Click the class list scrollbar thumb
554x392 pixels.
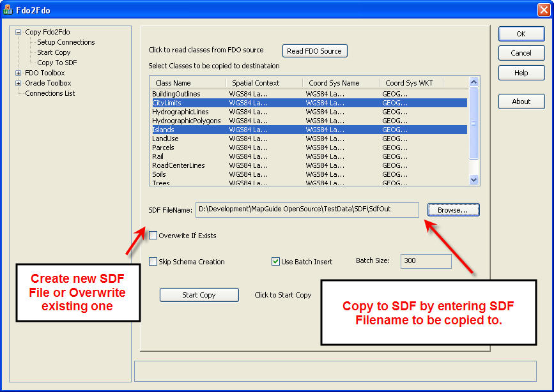[473, 123]
